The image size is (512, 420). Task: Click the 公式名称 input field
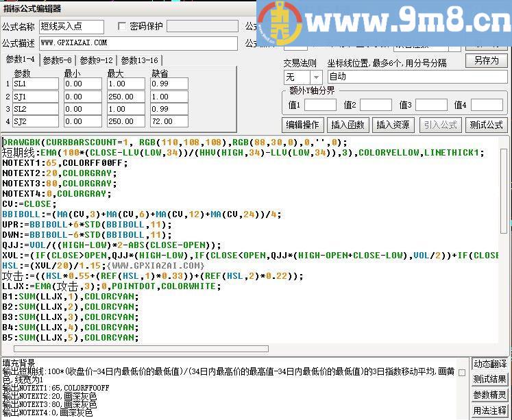pos(71,27)
